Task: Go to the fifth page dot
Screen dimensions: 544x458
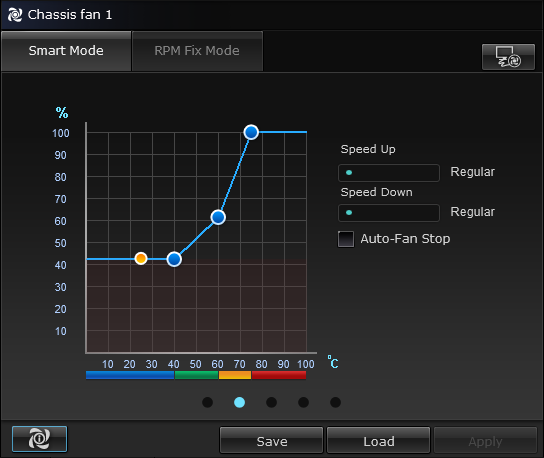Action: point(335,402)
